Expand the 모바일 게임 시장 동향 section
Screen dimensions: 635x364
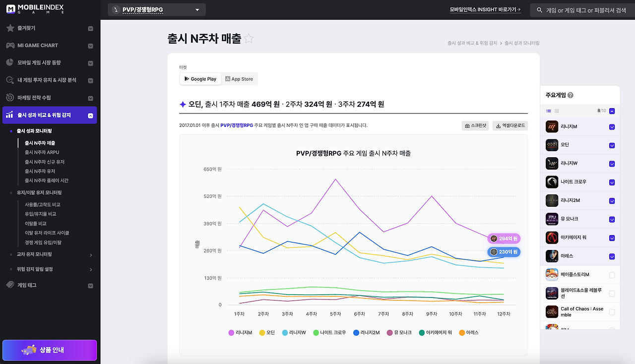[x=90, y=63]
